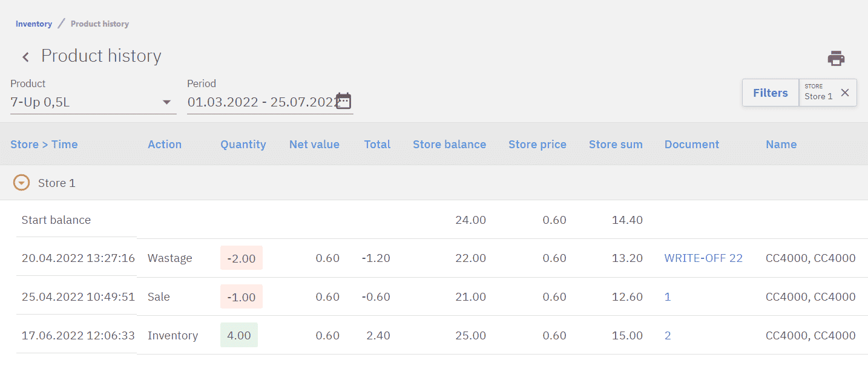Screen dimensions: 868x366
Task: Collapse the Store 1 group row
Action: pyautogui.click(x=22, y=183)
